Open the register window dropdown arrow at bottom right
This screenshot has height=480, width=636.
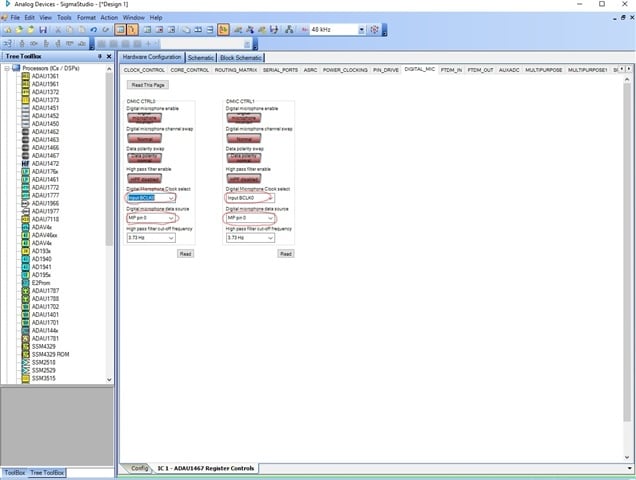[629, 469]
